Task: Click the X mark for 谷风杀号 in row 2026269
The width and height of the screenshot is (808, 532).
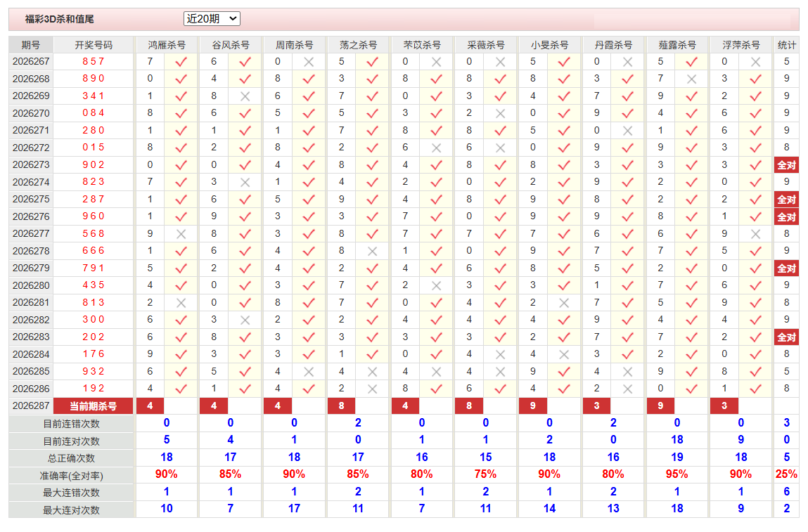Action: (245, 96)
